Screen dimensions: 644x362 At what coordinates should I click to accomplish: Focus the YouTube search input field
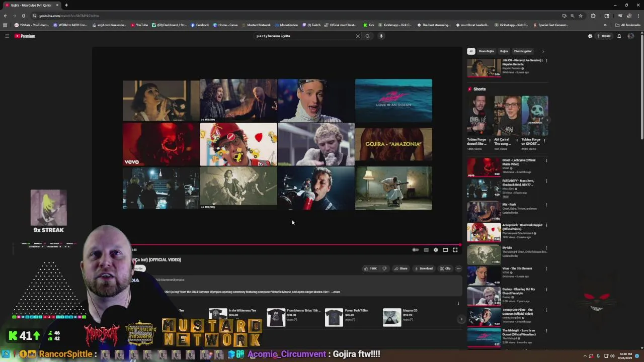tap(304, 36)
